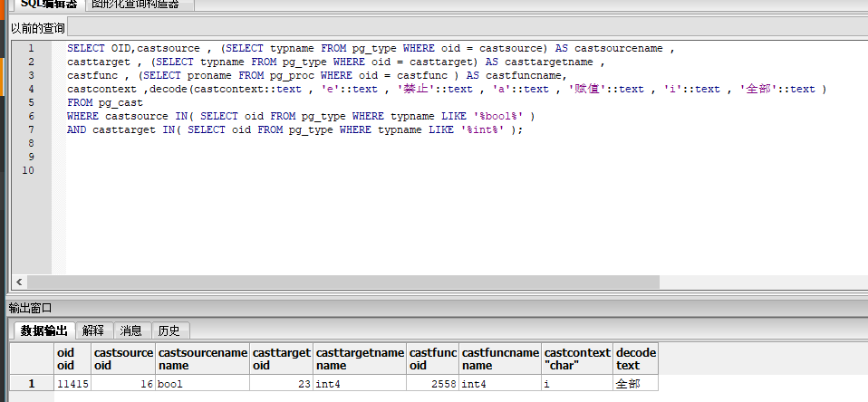
Task: Click the castfunc cell showing 2558
Action: (x=433, y=383)
